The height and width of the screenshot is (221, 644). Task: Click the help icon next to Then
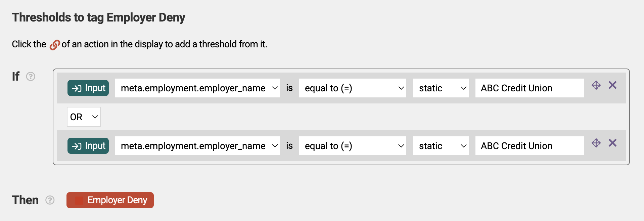[x=50, y=200]
